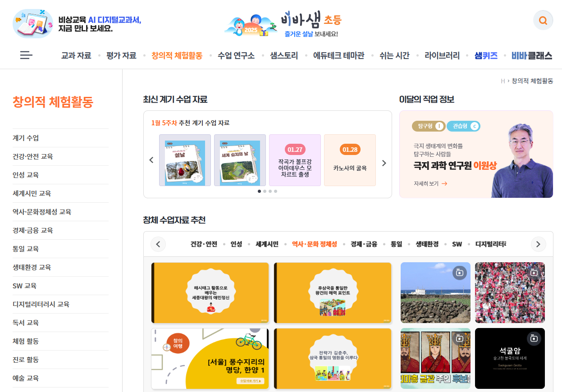The height and width of the screenshot is (392, 562).
Task: Select the last carousel pagination dot
Action: pyautogui.click(x=275, y=191)
